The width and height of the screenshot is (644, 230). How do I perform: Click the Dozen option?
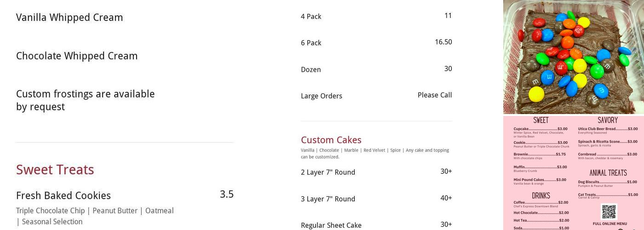coord(311,69)
